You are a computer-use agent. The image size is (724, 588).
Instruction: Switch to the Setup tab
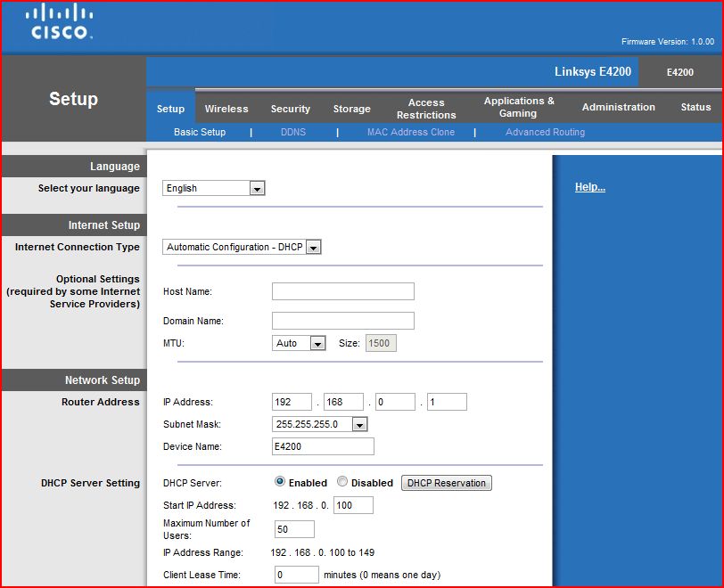[170, 109]
